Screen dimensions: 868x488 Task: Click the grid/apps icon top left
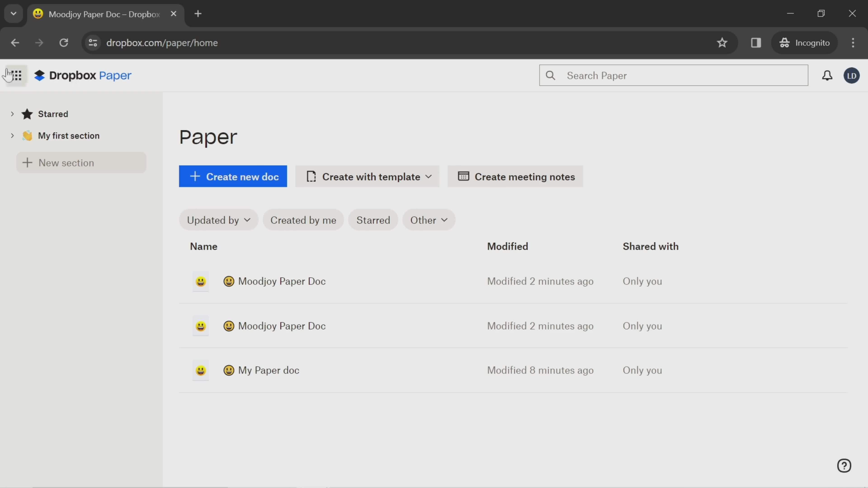[16, 75]
